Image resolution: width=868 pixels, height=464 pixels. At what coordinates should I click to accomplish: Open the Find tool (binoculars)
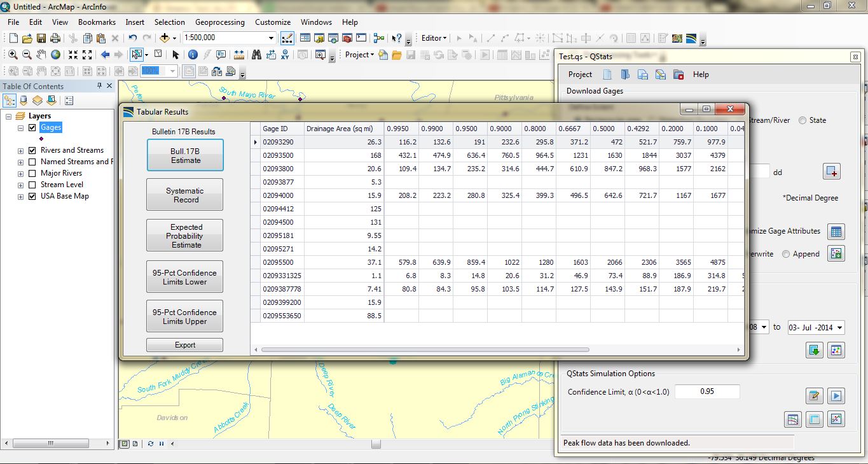257,54
